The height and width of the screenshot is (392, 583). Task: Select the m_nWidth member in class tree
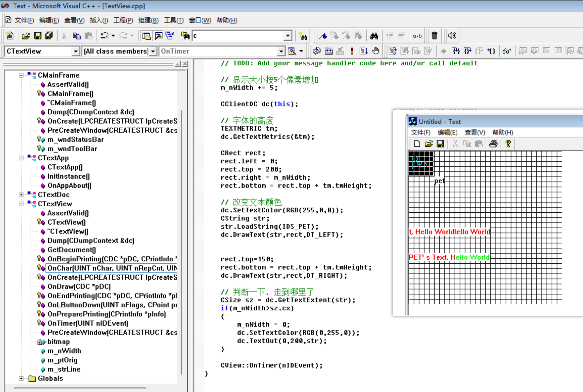(x=64, y=351)
